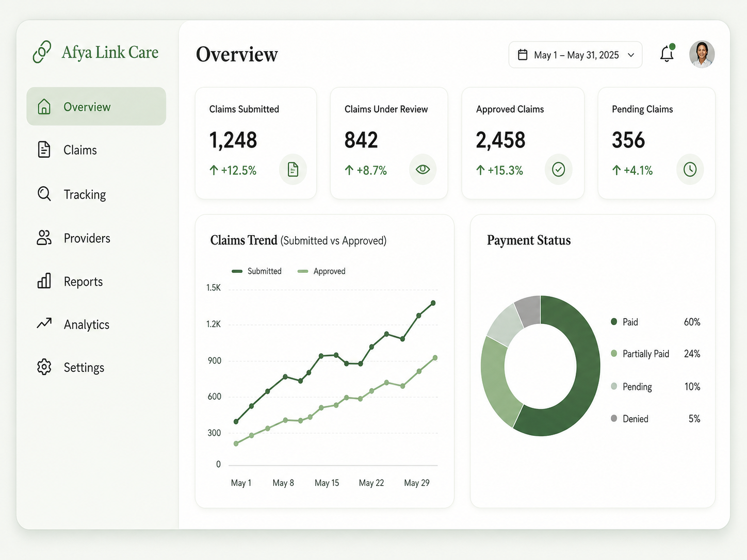The image size is (747, 560).
Task: Open the Approved Claims card
Action: tap(523, 143)
